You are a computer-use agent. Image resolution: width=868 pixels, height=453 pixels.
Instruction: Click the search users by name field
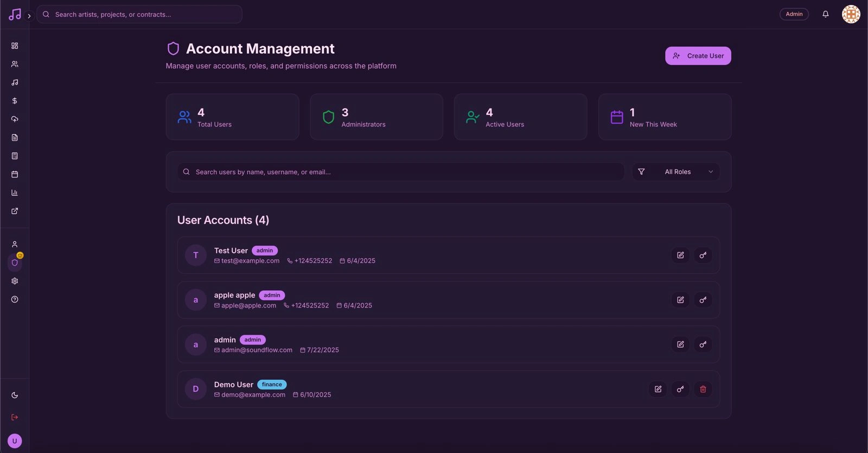click(x=400, y=172)
